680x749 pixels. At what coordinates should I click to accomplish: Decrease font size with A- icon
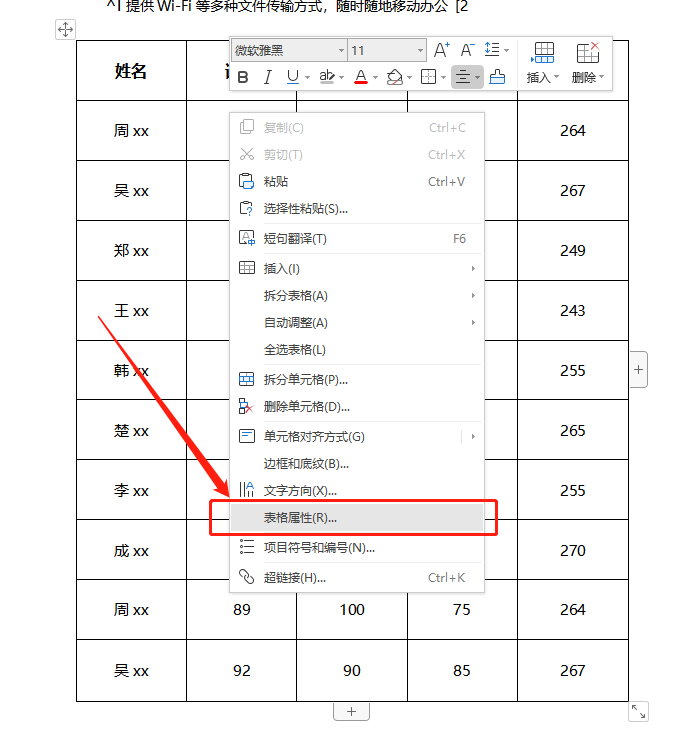pyautogui.click(x=467, y=50)
